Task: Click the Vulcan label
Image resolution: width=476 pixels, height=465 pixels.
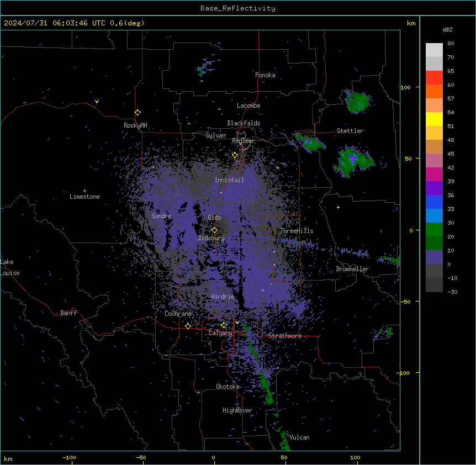Action: 299,437
